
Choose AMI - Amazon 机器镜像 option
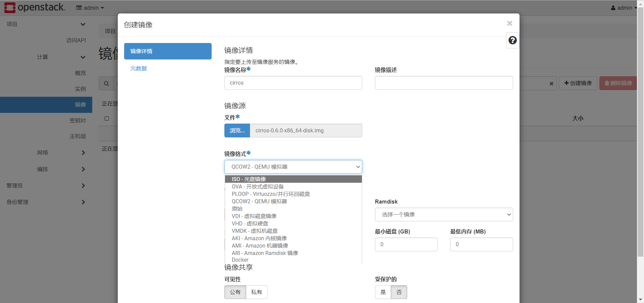coord(293,246)
